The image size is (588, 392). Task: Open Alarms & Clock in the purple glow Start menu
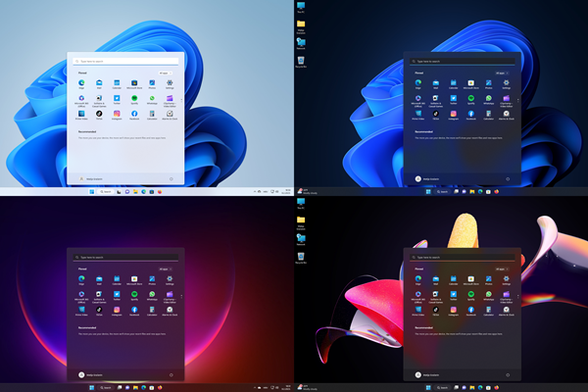[170, 310]
